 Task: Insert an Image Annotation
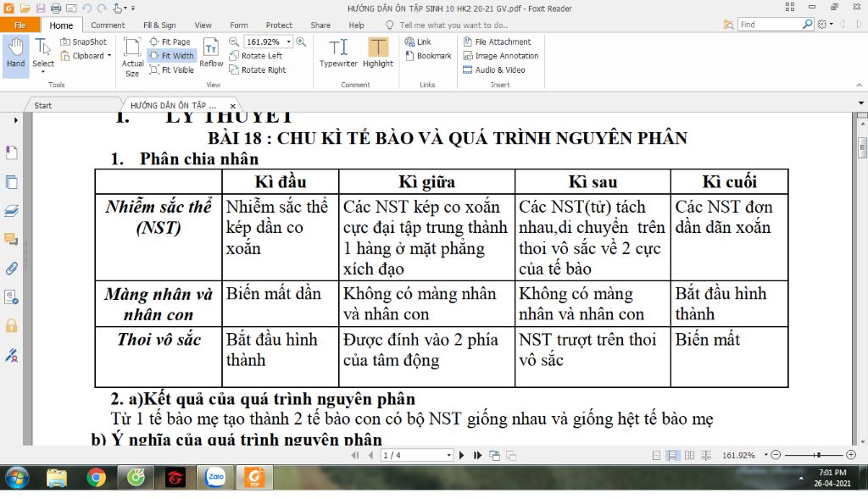[x=500, y=56]
